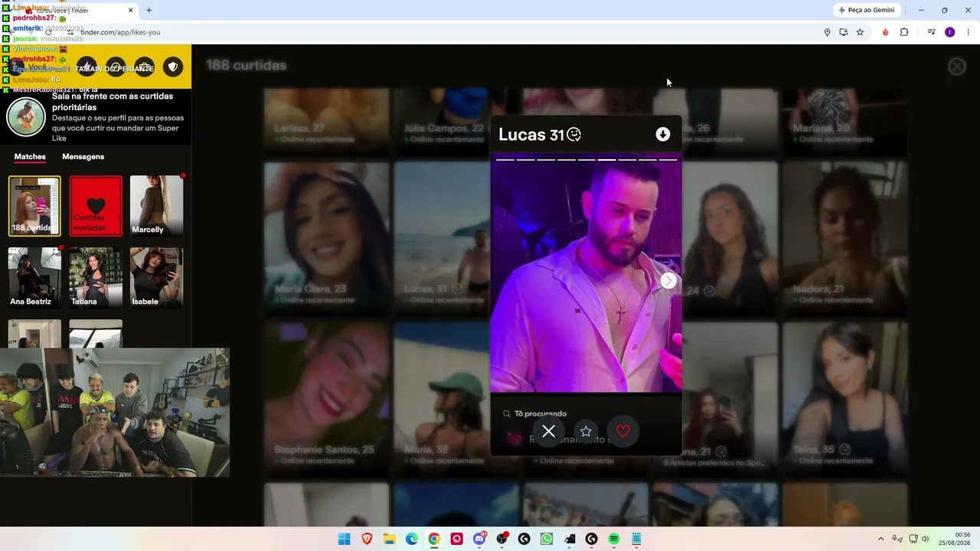This screenshot has width=980, height=551.
Task: Open OBS Studio from the taskbar
Action: (x=502, y=539)
